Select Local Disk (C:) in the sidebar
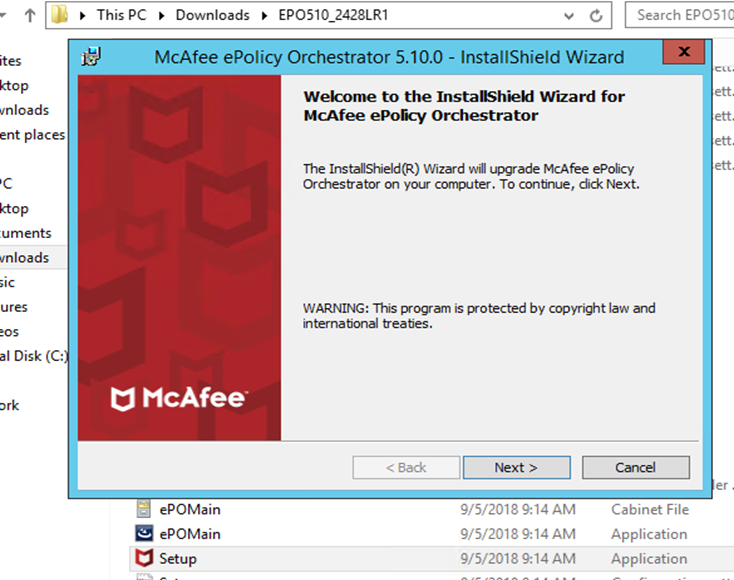 (34, 356)
